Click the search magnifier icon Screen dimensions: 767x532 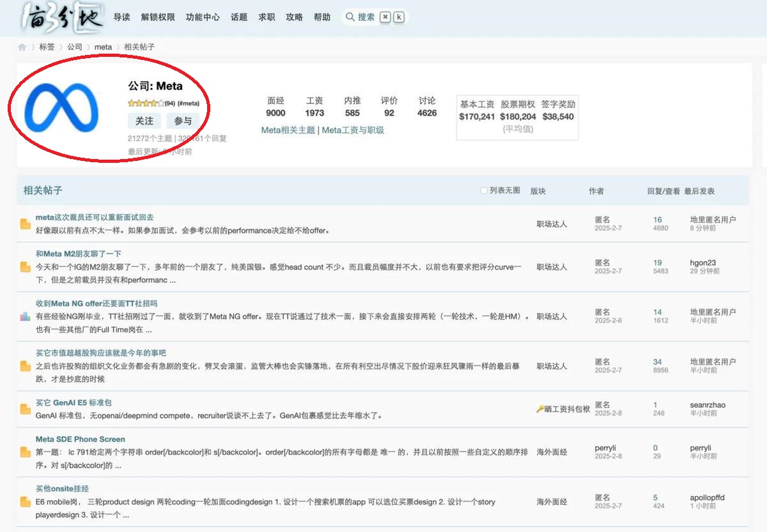(350, 17)
